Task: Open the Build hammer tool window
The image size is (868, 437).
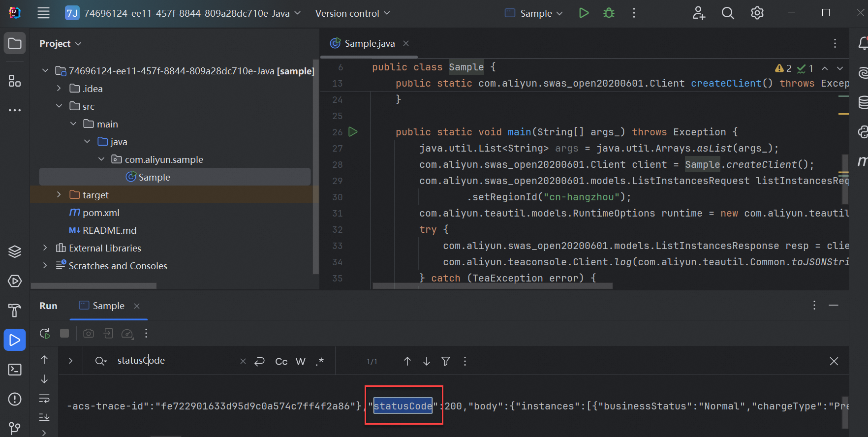Action: [15, 311]
